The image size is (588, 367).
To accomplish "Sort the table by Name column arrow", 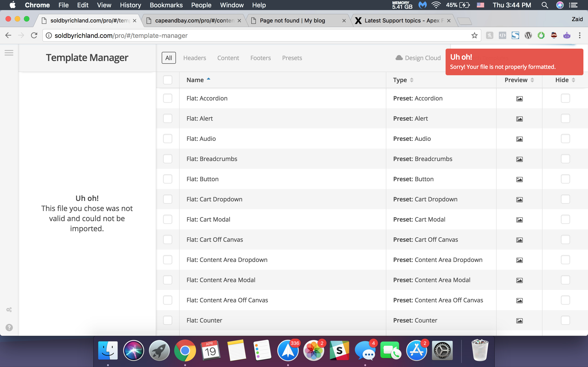I will coord(209,79).
